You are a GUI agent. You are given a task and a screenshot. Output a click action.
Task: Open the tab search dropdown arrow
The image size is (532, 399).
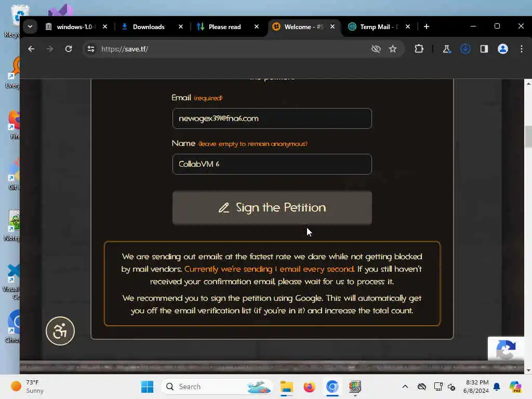pyautogui.click(x=30, y=26)
